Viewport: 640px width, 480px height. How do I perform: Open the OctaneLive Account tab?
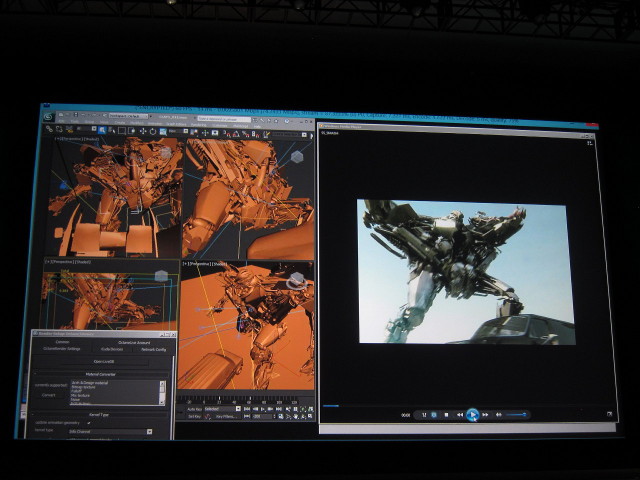pyautogui.click(x=134, y=342)
